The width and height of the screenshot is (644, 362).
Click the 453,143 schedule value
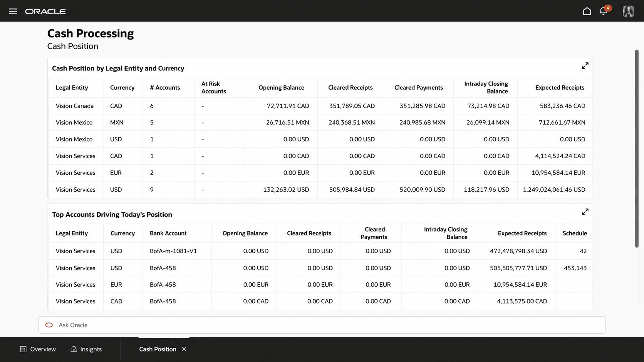click(575, 268)
